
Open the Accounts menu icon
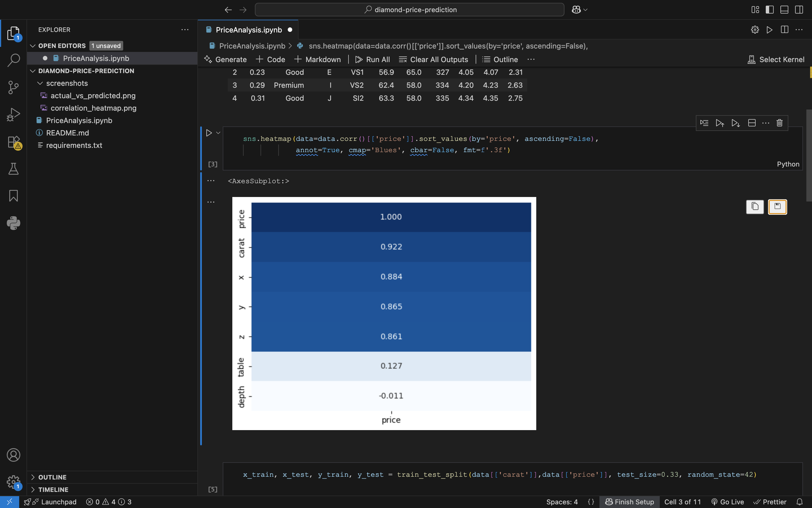tap(14, 455)
